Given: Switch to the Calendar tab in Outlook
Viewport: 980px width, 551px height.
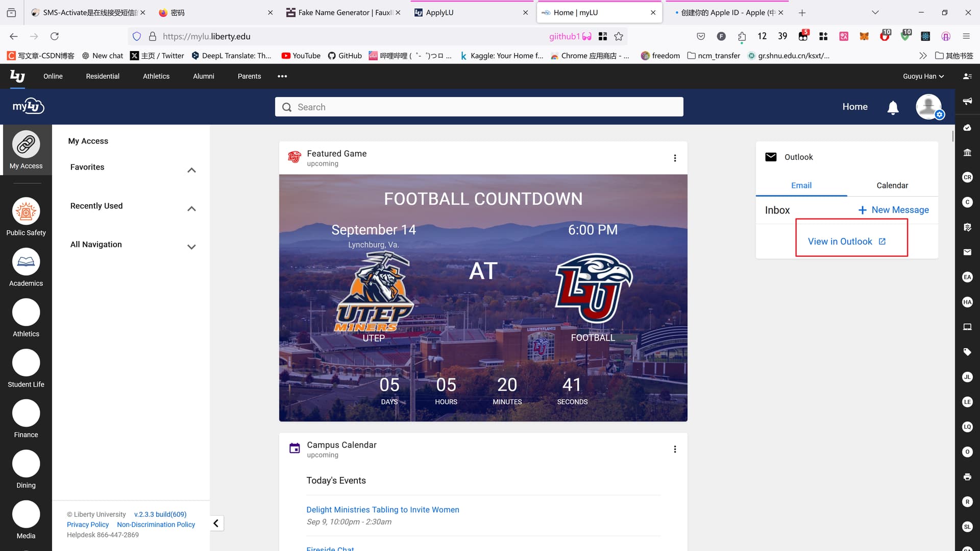Looking at the screenshot, I should click(892, 185).
